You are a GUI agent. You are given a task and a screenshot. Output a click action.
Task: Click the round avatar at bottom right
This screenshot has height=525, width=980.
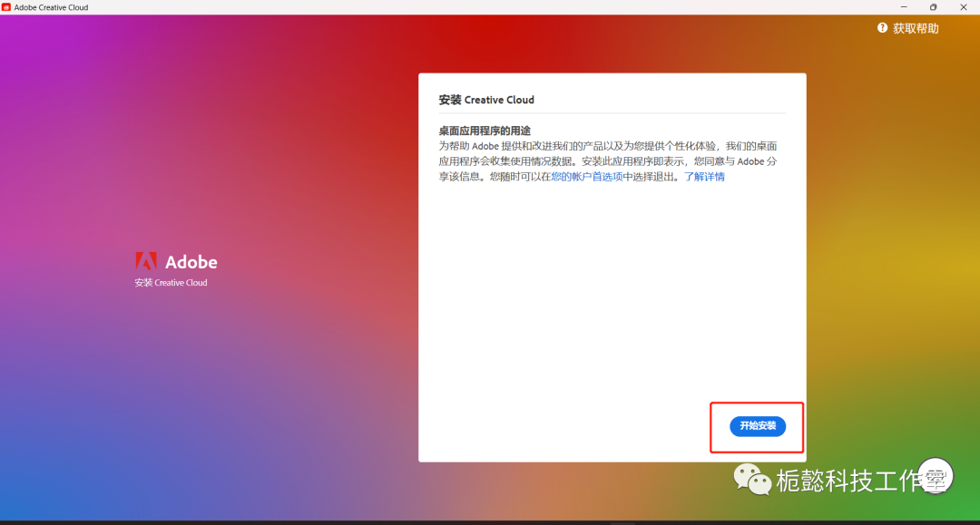click(934, 475)
